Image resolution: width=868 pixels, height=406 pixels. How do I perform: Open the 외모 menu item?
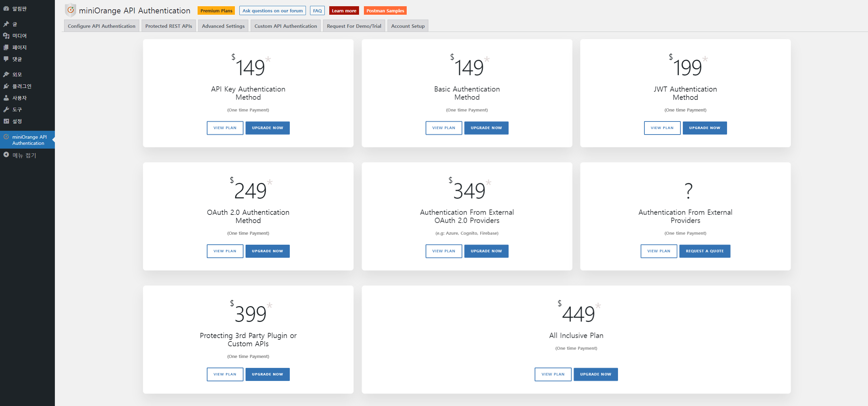click(27, 74)
